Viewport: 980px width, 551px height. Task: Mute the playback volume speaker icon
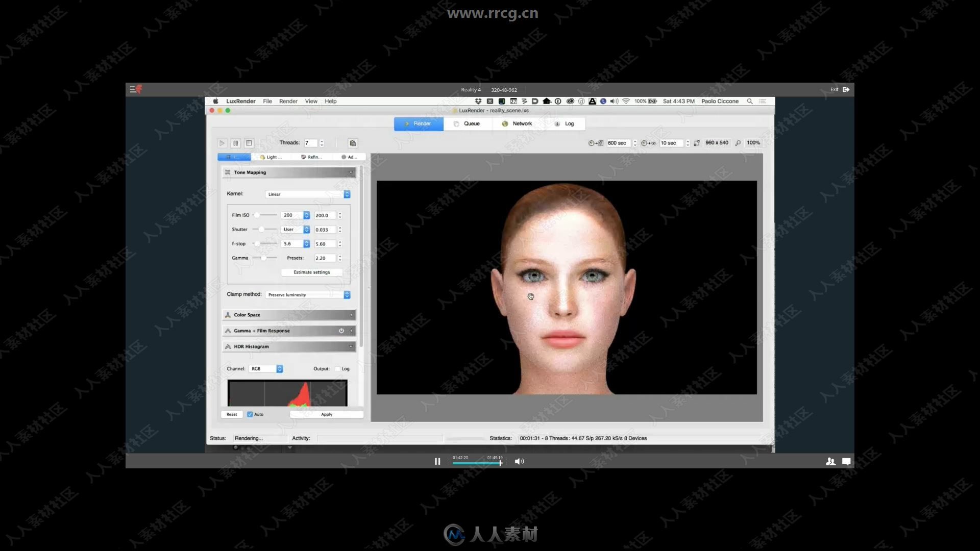coord(519,461)
